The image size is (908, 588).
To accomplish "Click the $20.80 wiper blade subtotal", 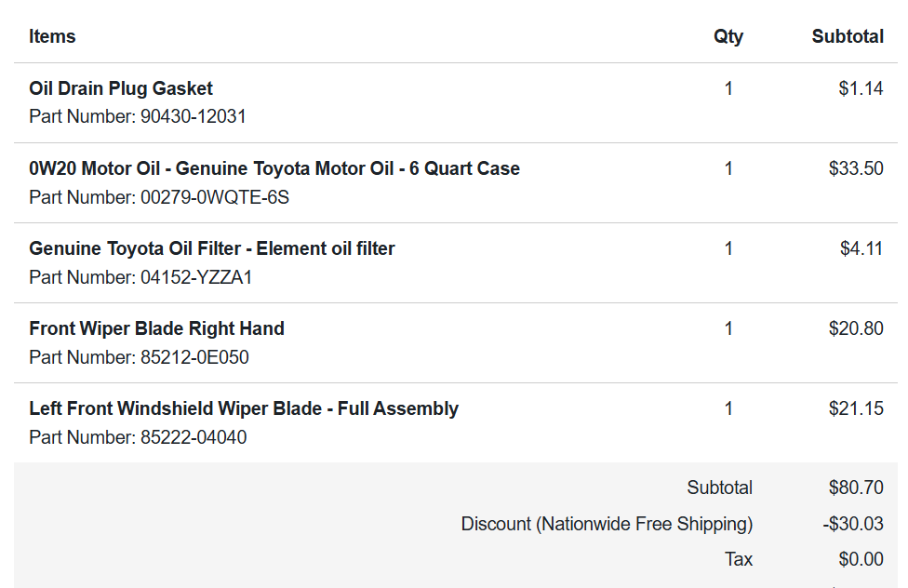I will coord(856,328).
